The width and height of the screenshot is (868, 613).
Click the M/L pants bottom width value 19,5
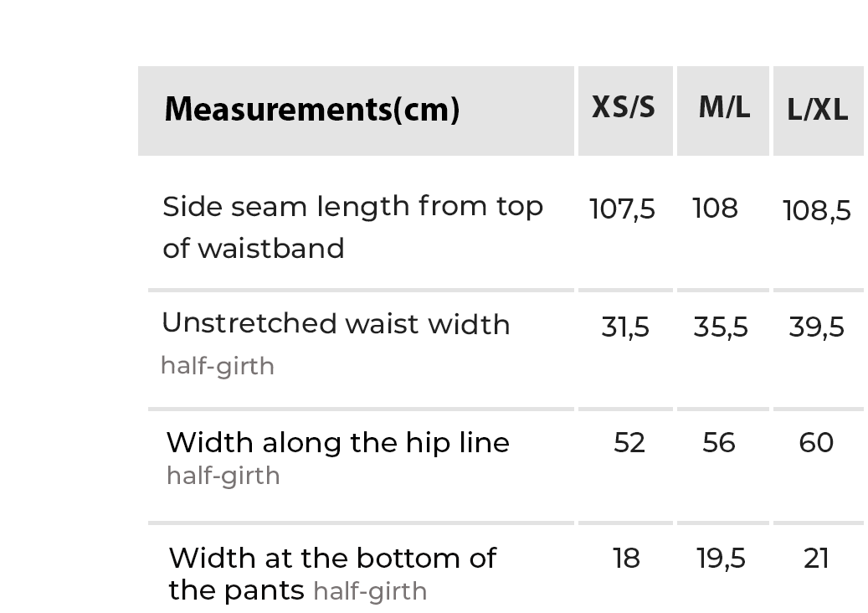[x=721, y=559]
